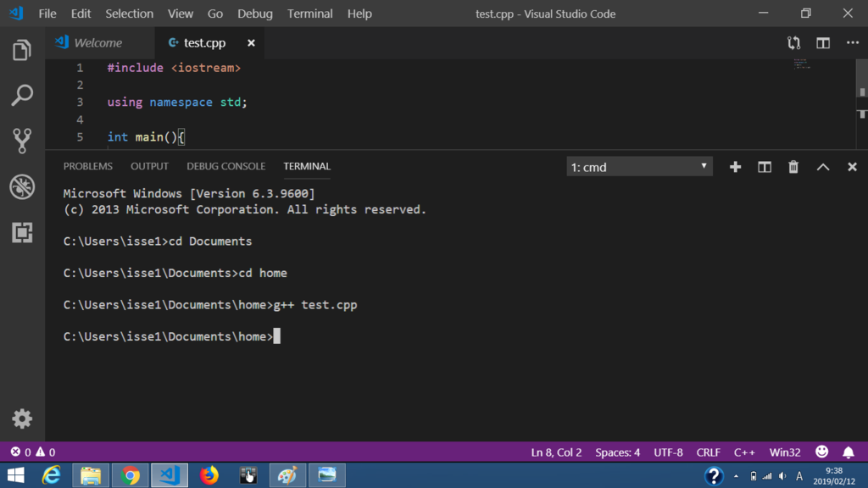Change CRLF end of line sequence

coord(708,452)
